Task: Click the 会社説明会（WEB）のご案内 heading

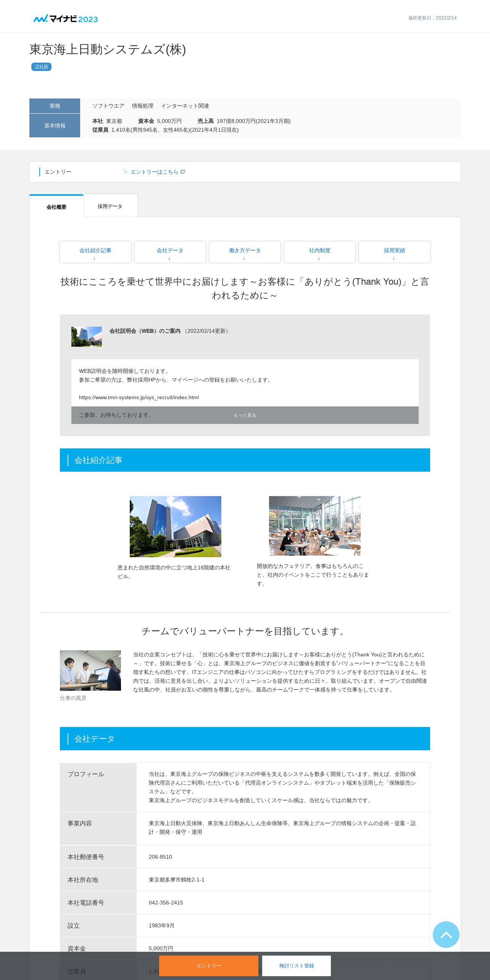Action: [145, 331]
